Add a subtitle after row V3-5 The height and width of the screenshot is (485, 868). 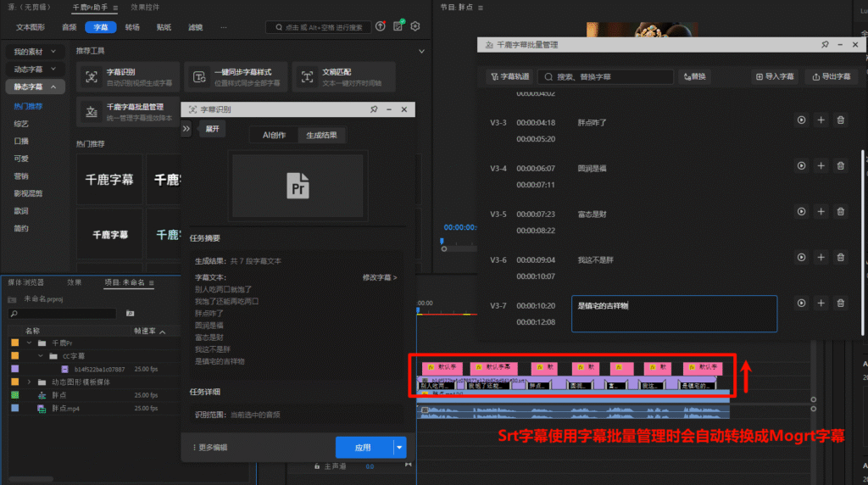(821, 211)
